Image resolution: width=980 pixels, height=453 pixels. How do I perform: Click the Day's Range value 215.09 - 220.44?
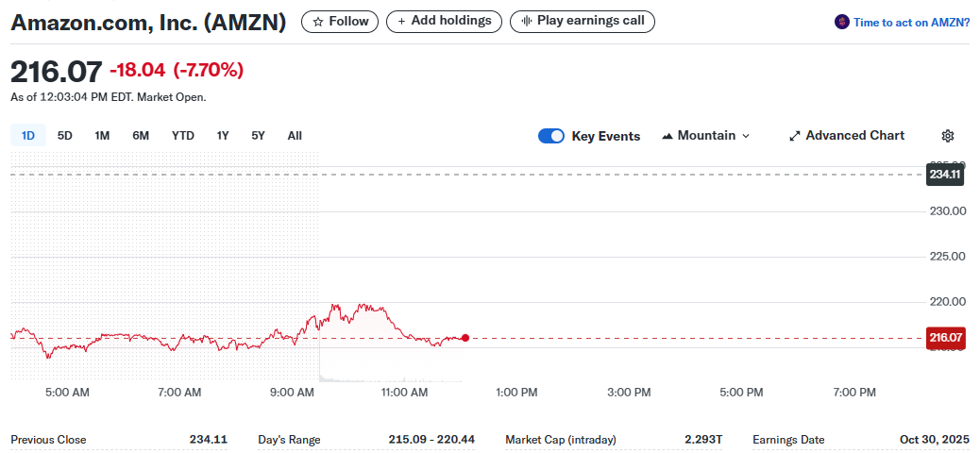coord(431,440)
